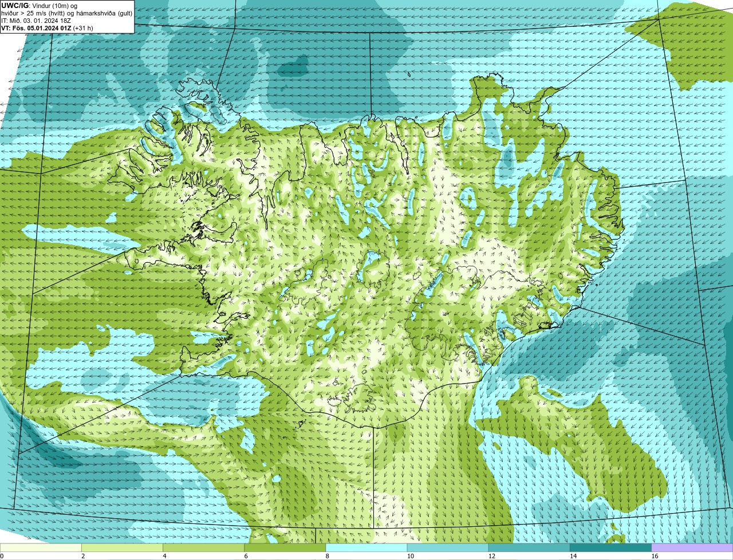The width and height of the screenshot is (733, 560).
Task: Click the scale label "4"
Action: [x=164, y=556]
